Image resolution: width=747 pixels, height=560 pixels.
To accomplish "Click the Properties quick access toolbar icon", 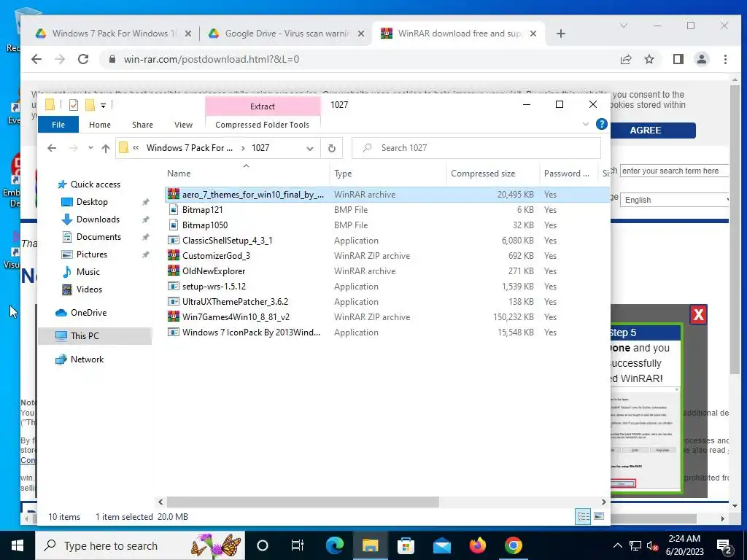I will click(74, 104).
